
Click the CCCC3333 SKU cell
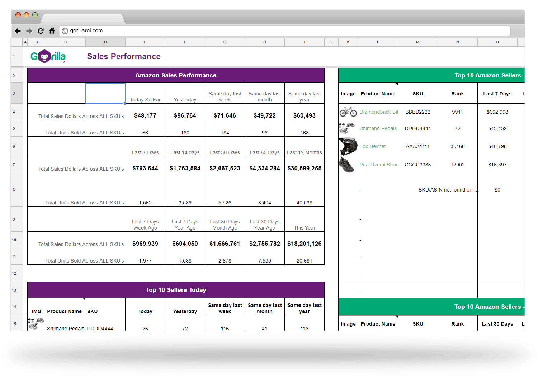coord(418,165)
